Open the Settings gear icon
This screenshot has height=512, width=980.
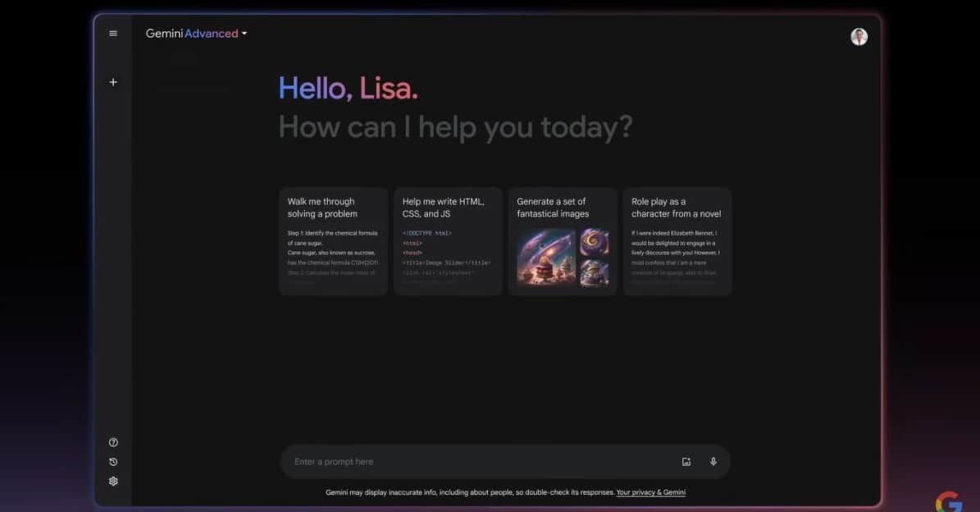(113, 482)
